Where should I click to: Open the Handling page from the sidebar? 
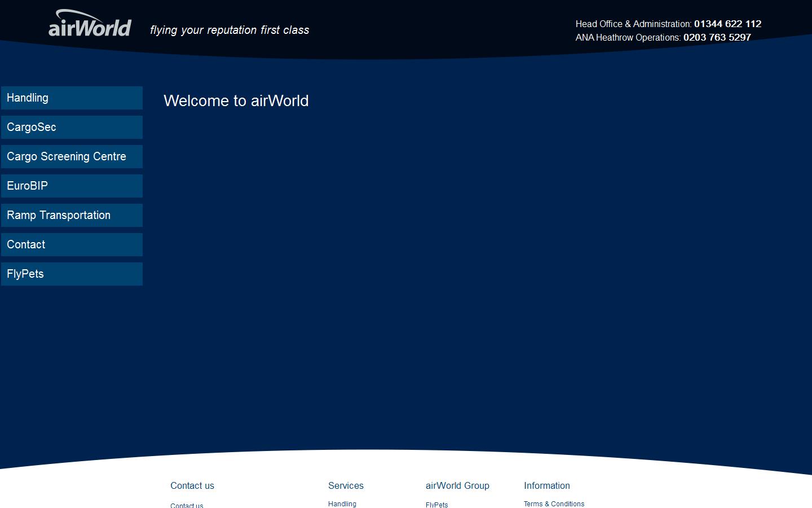pyautogui.click(x=72, y=98)
